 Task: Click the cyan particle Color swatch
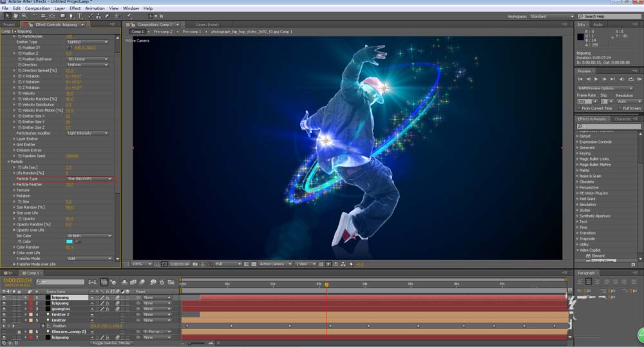[x=70, y=241]
